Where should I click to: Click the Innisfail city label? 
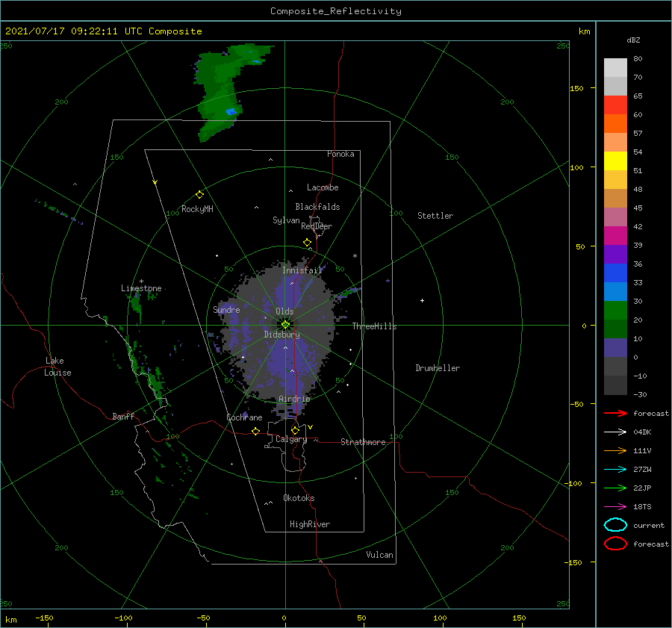[x=302, y=270]
